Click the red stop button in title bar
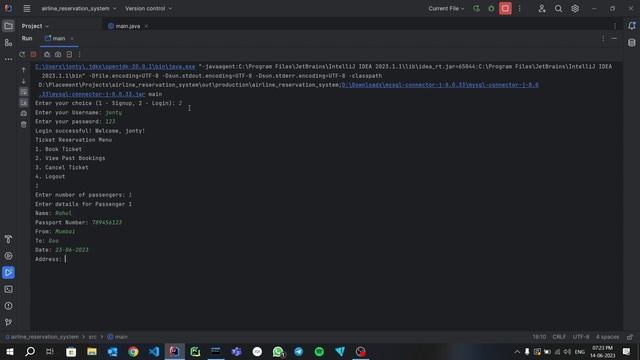The image size is (640, 360). coord(505,9)
